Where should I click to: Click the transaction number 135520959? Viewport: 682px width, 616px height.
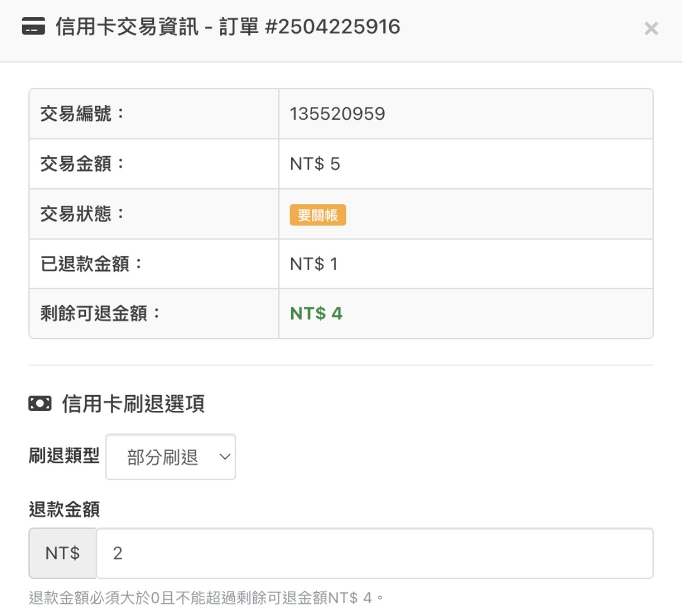337,114
